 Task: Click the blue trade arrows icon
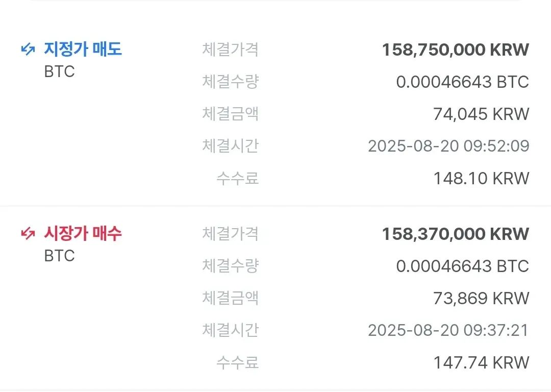[27, 50]
